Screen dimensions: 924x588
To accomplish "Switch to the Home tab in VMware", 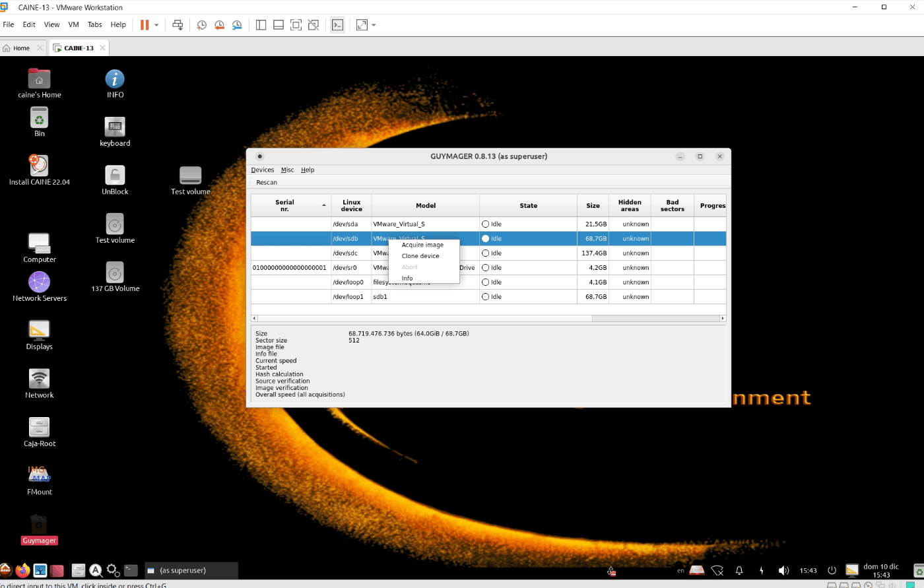I will coord(21,48).
